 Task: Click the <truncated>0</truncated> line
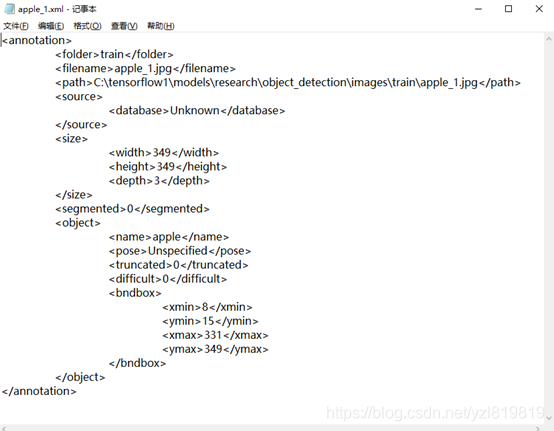pos(178,265)
